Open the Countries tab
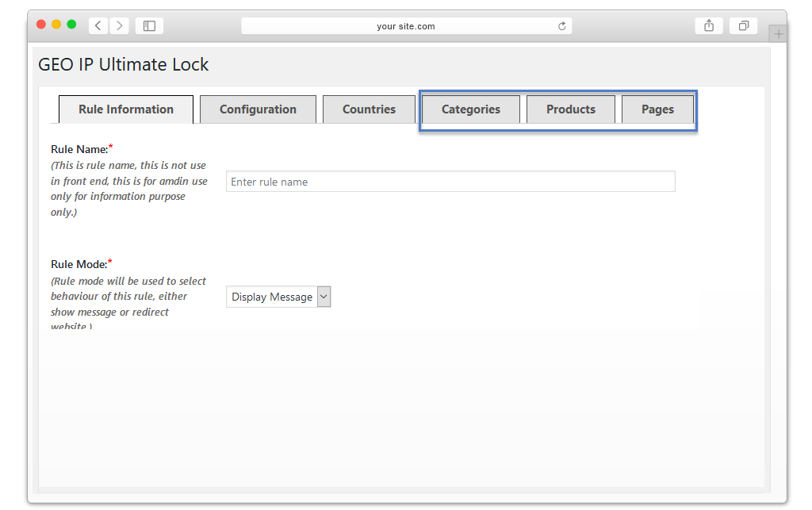Screen dimensions: 812x510 (369, 109)
